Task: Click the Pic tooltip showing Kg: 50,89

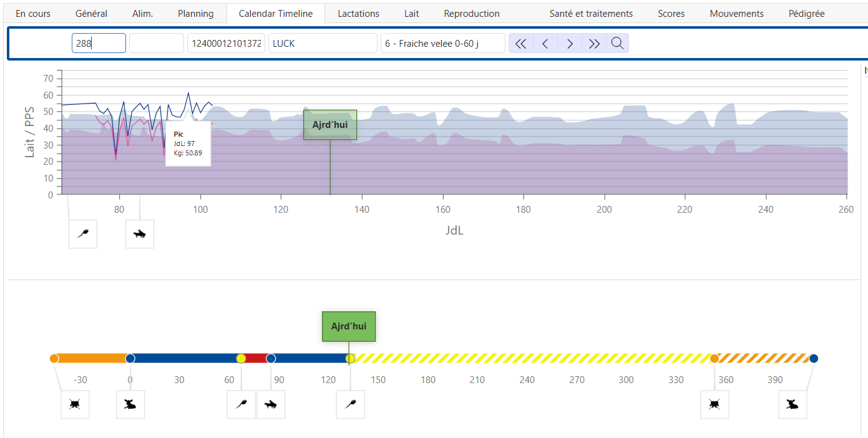Action: click(188, 144)
